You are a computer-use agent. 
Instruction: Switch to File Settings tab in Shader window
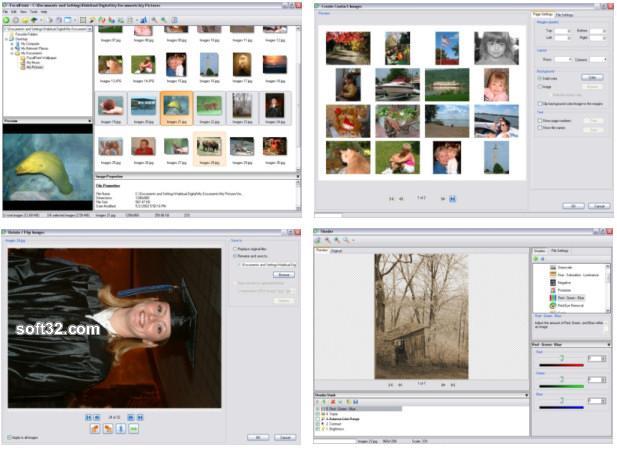point(560,251)
